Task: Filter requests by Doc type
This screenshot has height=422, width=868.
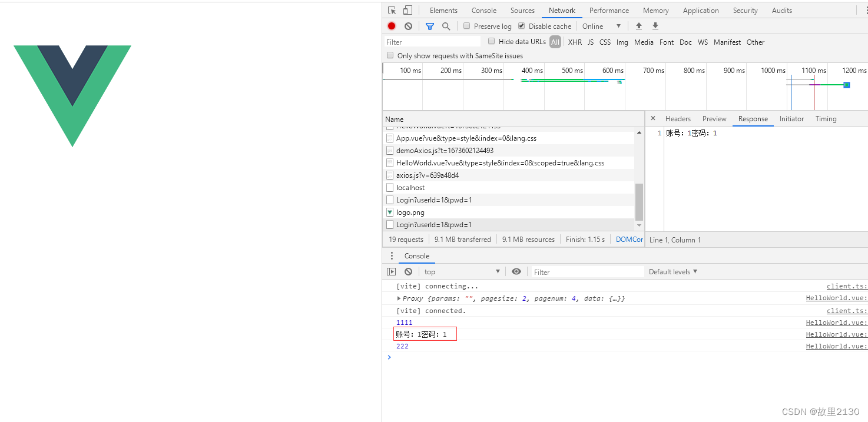Action: [685, 42]
